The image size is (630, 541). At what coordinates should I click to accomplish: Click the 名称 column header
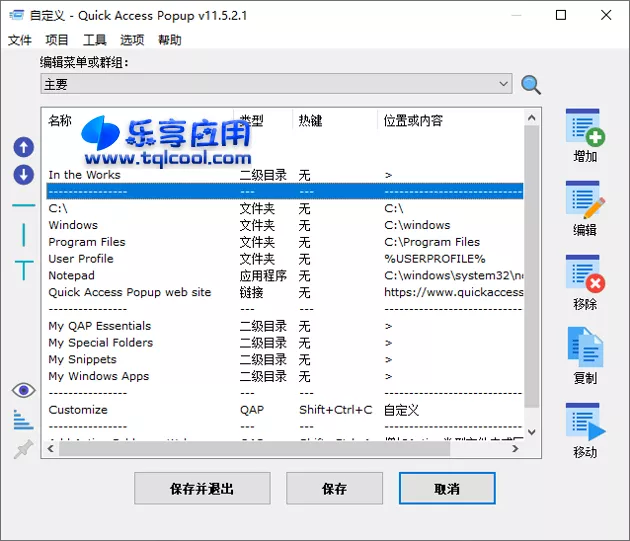point(139,120)
